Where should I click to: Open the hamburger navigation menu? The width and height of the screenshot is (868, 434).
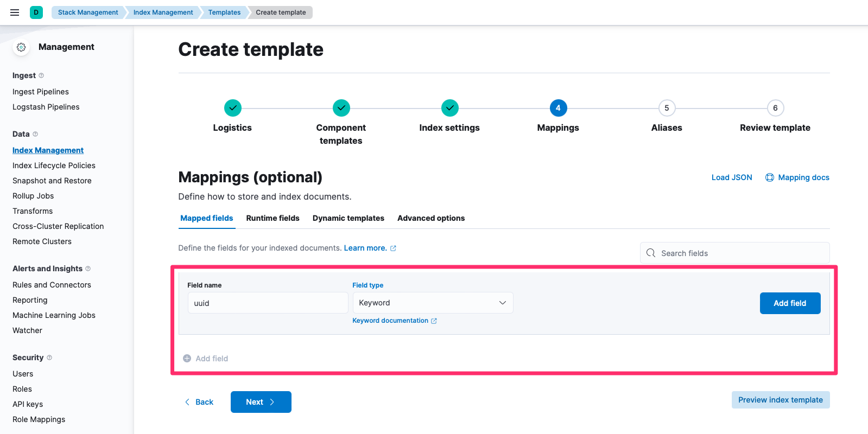pyautogui.click(x=15, y=12)
